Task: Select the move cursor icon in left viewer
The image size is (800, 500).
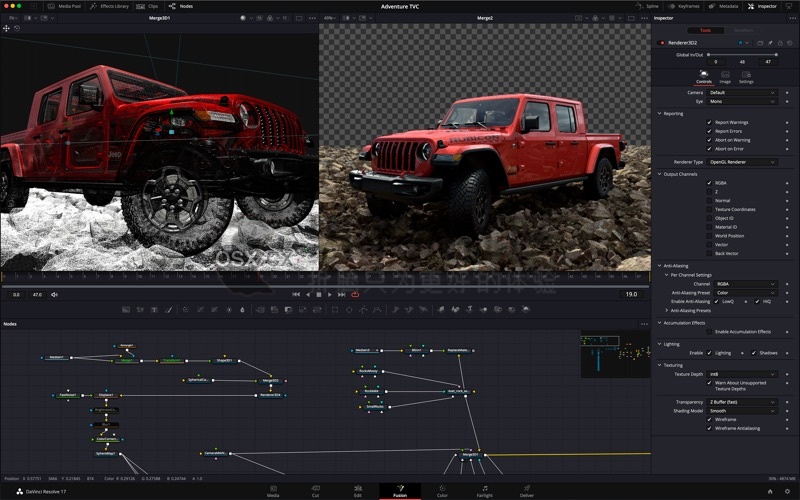Action: (6, 28)
